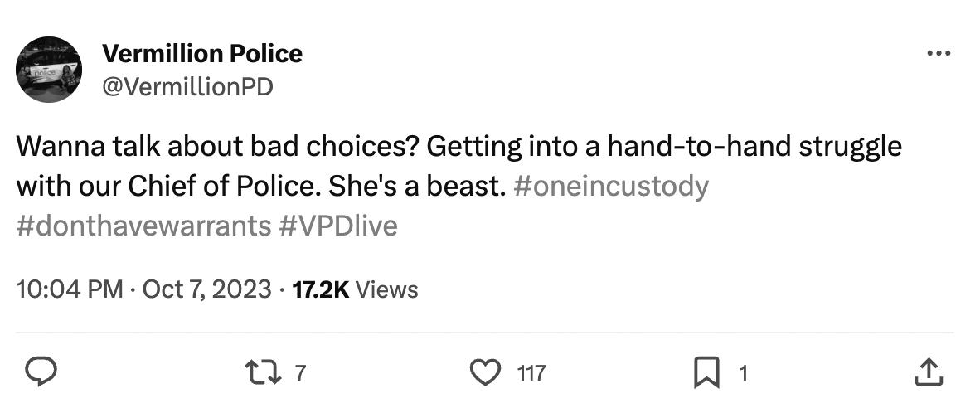Click the reply speech bubble icon
The height and width of the screenshot is (408, 980).
point(37,373)
